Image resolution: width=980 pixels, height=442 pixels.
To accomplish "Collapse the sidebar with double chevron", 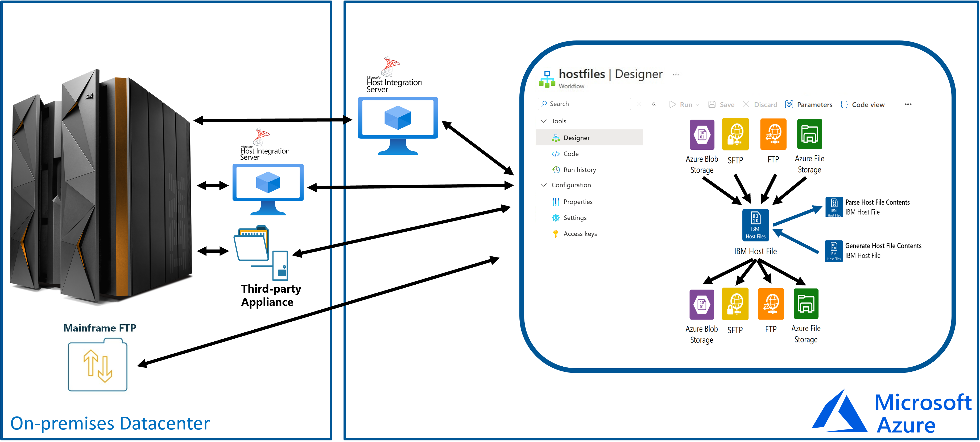I will click(x=654, y=104).
